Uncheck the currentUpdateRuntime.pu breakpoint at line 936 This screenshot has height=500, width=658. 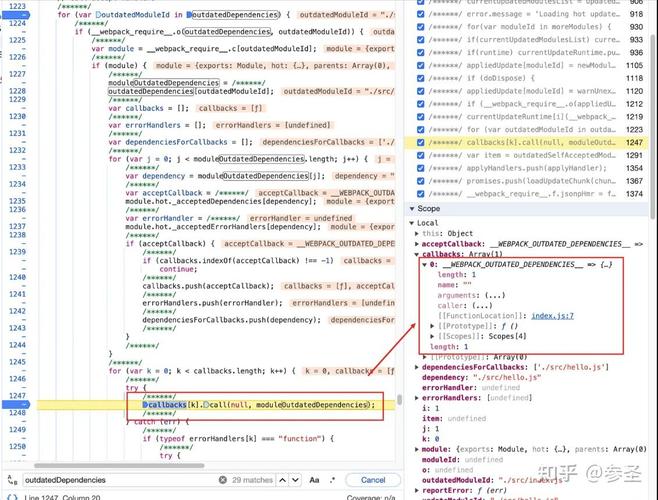[x=420, y=52]
